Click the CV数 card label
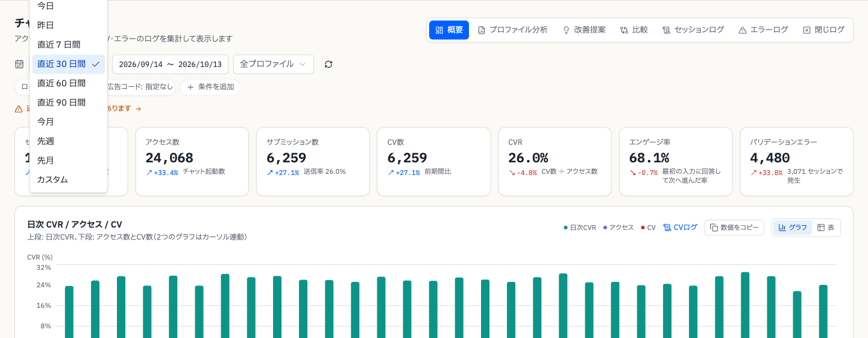This screenshot has height=338, width=868. 395,142
